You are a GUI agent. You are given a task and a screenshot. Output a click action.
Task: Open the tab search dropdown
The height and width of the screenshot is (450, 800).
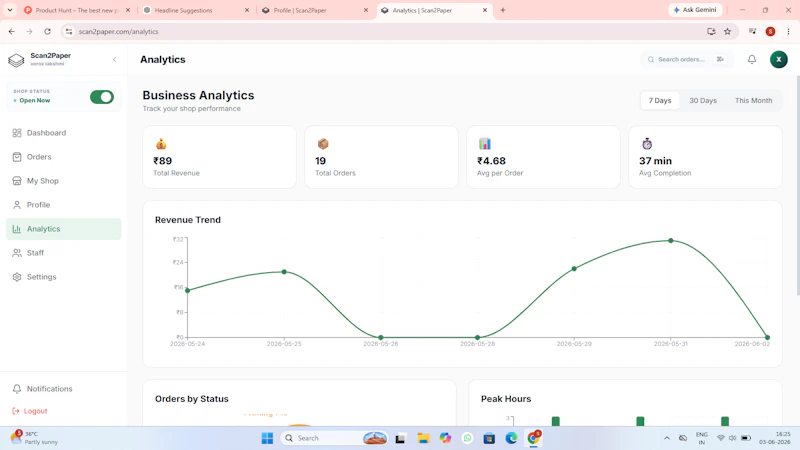point(10,10)
